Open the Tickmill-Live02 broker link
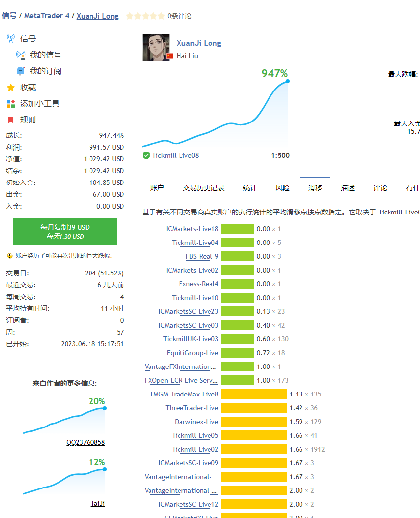 coord(195,449)
